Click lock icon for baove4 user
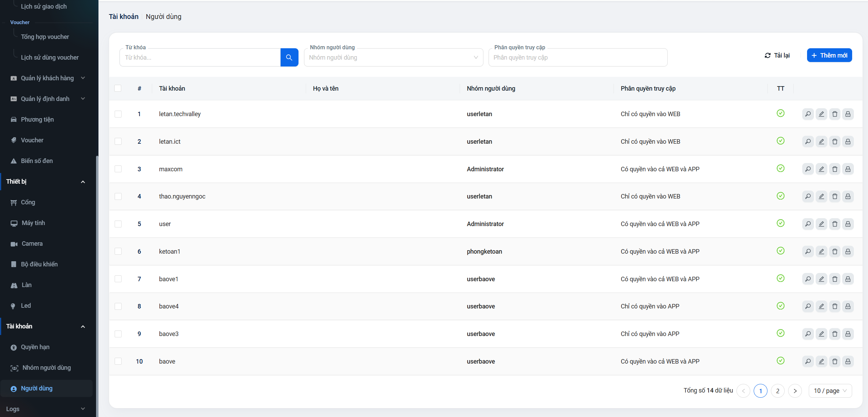Viewport: 868px width, 417px height. 848,306
